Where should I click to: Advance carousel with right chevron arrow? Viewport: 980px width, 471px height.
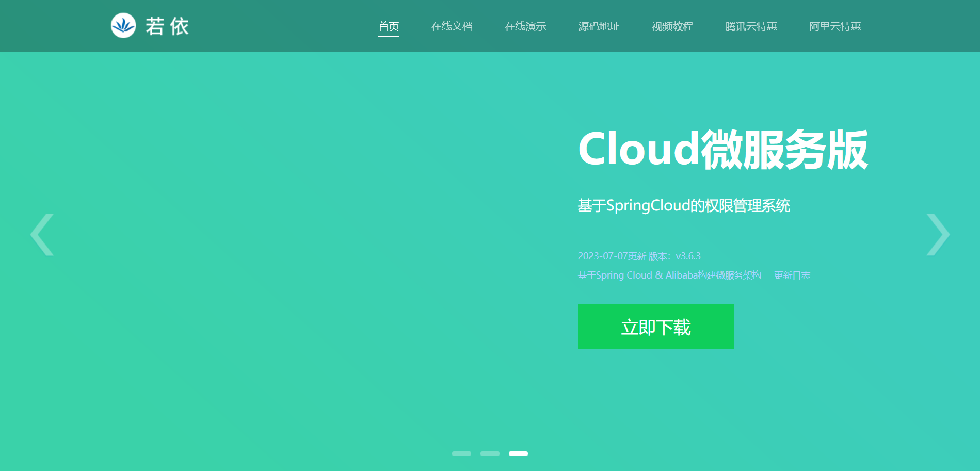point(938,235)
